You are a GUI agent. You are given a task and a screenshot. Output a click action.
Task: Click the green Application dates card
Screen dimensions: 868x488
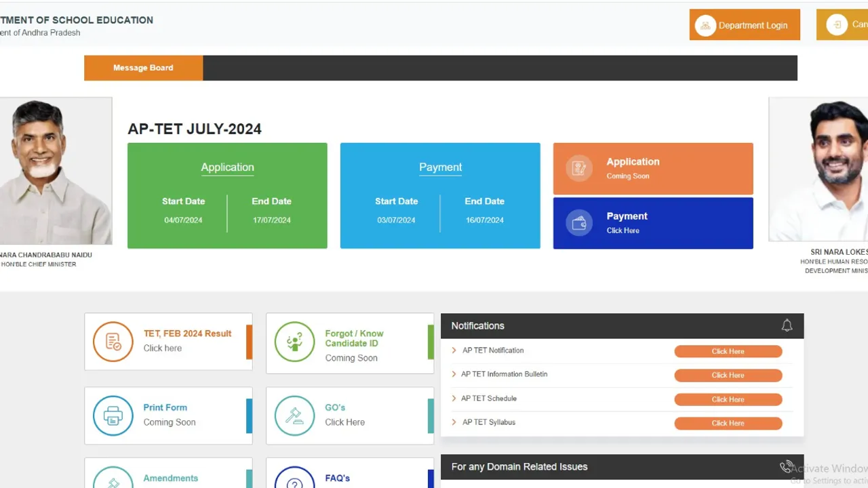[227, 195]
